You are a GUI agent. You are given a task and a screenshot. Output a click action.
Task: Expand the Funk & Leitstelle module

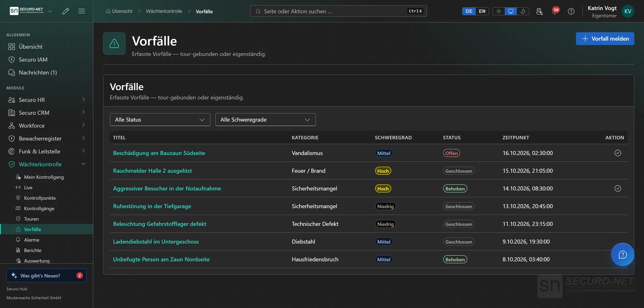click(46, 151)
